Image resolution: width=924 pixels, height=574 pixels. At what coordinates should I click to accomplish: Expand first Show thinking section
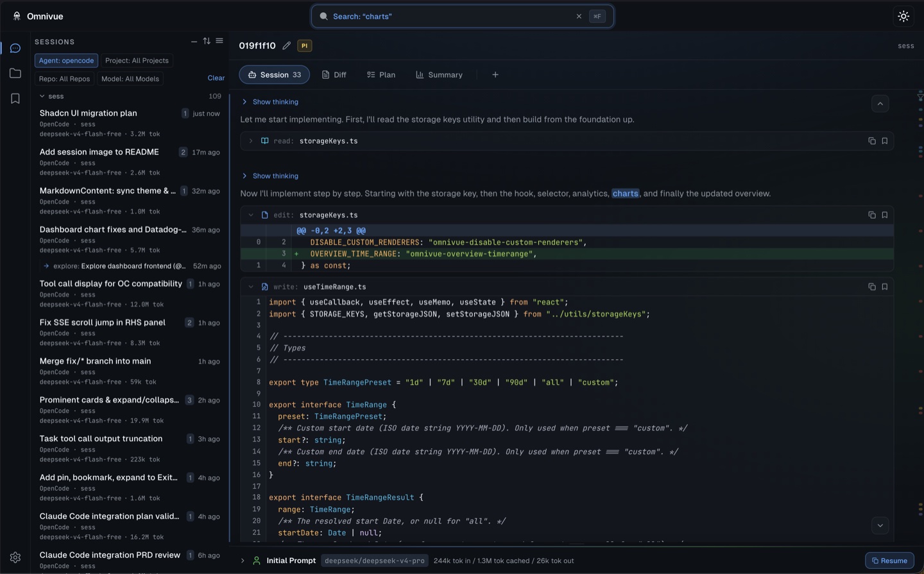(270, 101)
